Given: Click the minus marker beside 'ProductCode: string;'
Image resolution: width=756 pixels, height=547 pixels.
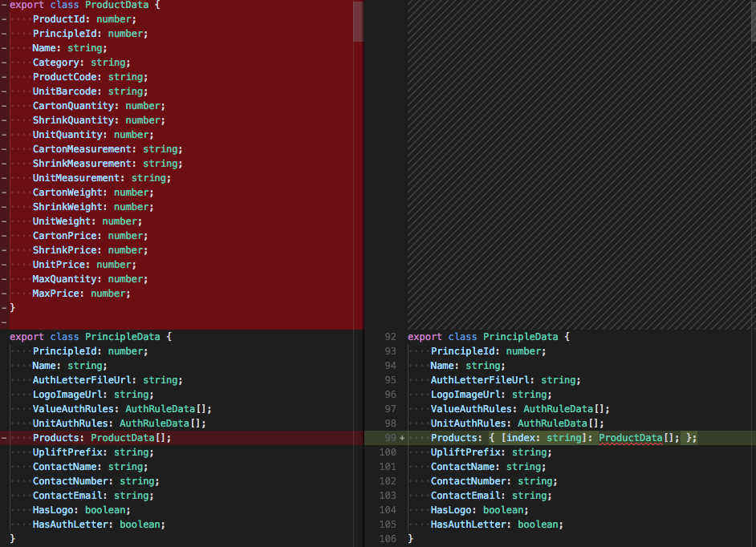Looking at the screenshot, I should pos(4,77).
